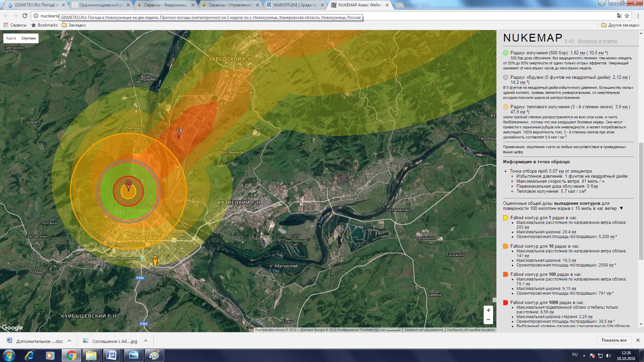Bookmark page using the star icon
The height and width of the screenshot is (362, 644).
627,16
